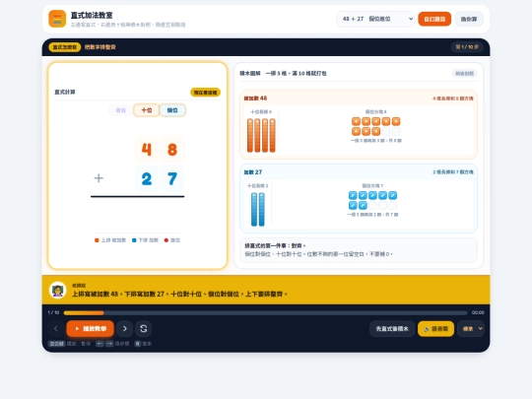This screenshot has width=532, height=399.
Task: Click the 00:00 time readout
Action: [x=478, y=312]
